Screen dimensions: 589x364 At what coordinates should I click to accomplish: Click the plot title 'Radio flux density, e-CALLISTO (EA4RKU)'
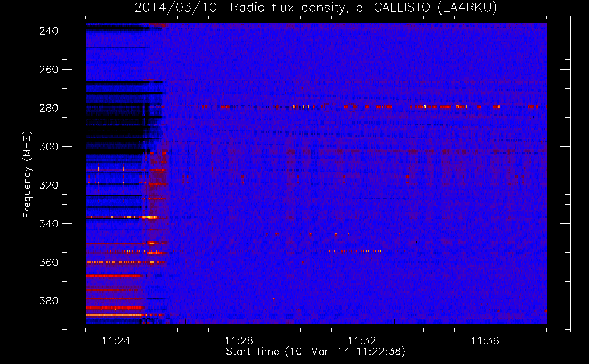click(x=363, y=8)
